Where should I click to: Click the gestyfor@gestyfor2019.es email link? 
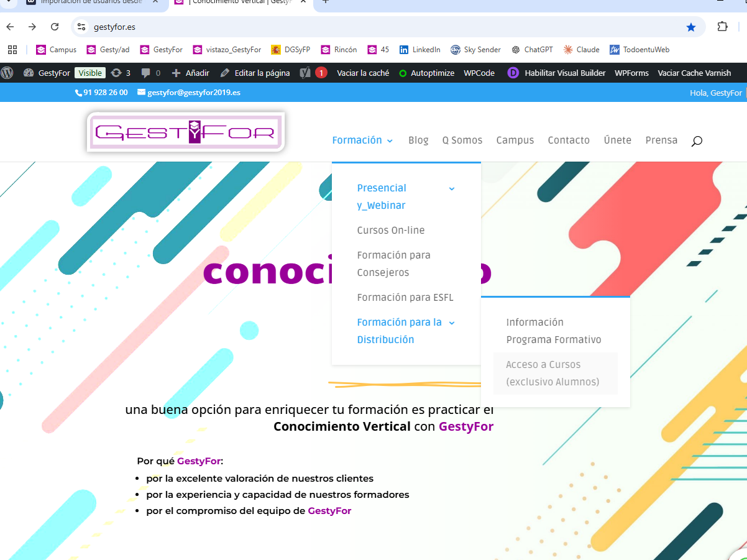[189, 92]
